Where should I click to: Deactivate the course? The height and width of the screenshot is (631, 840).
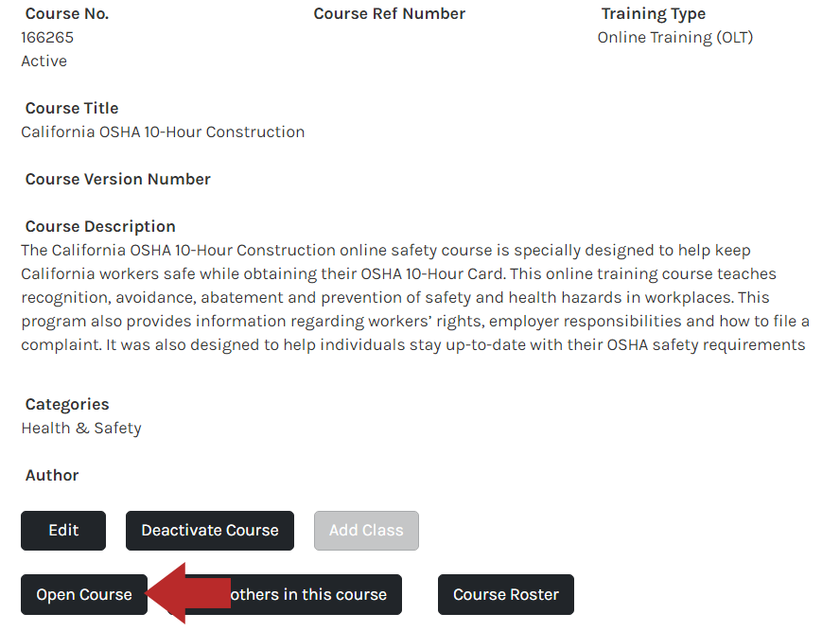click(210, 531)
